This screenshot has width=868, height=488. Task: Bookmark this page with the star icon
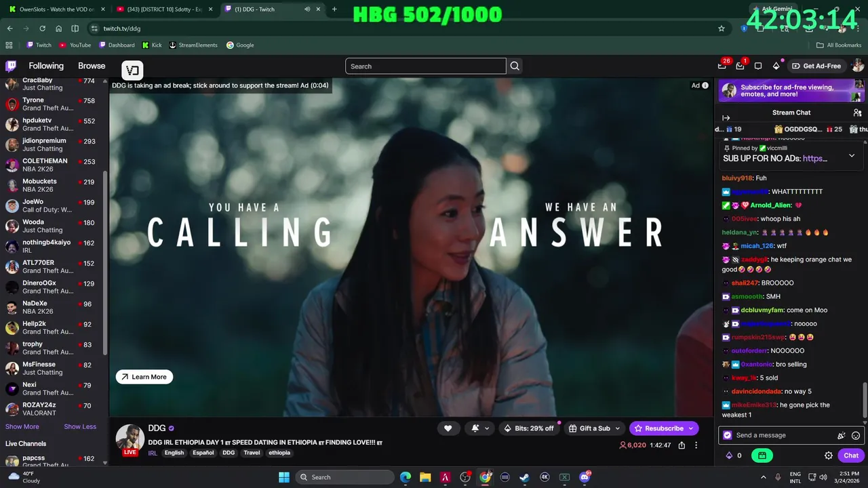(x=722, y=28)
